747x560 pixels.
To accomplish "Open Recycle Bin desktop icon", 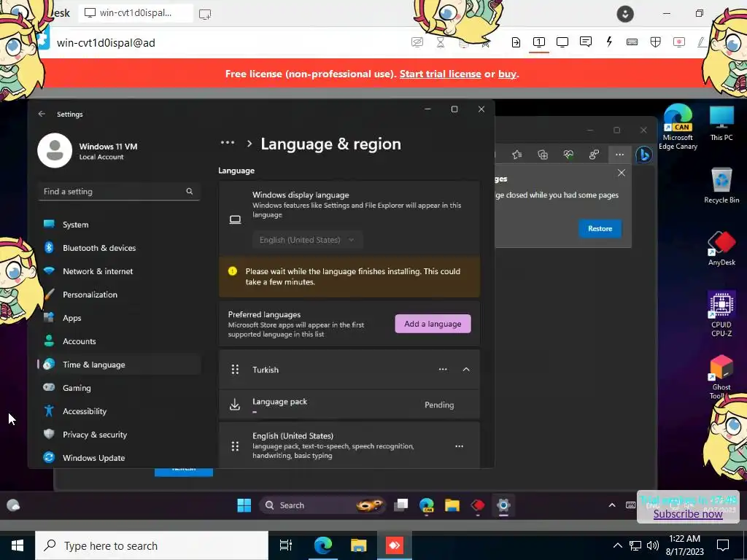I will pos(721,186).
